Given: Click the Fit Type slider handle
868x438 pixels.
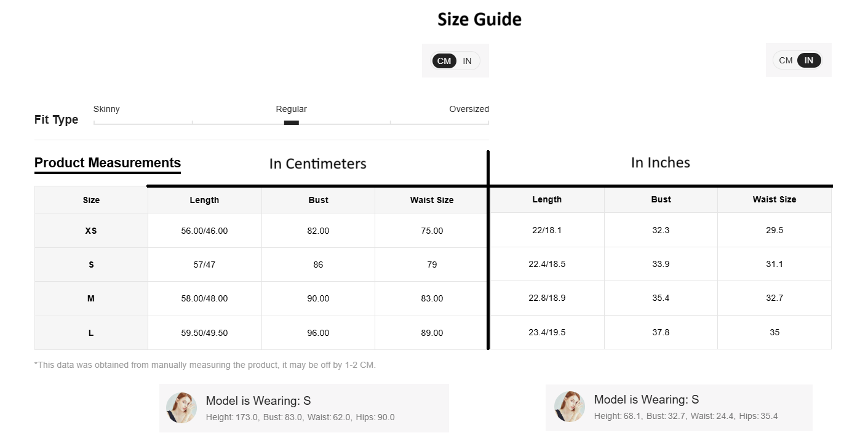Looking at the screenshot, I should pos(291,122).
